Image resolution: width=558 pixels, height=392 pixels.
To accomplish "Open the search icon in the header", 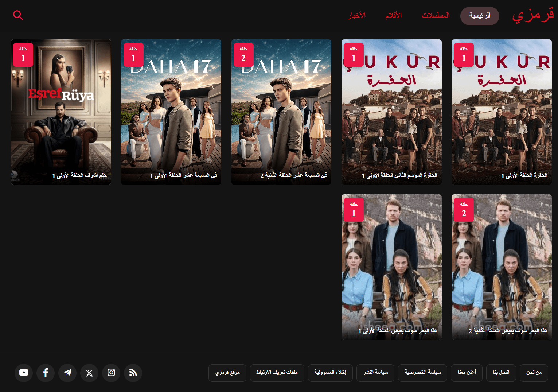I will (x=18, y=15).
